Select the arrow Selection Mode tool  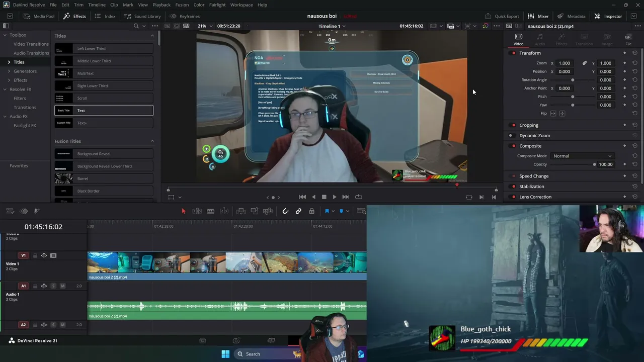tap(184, 211)
